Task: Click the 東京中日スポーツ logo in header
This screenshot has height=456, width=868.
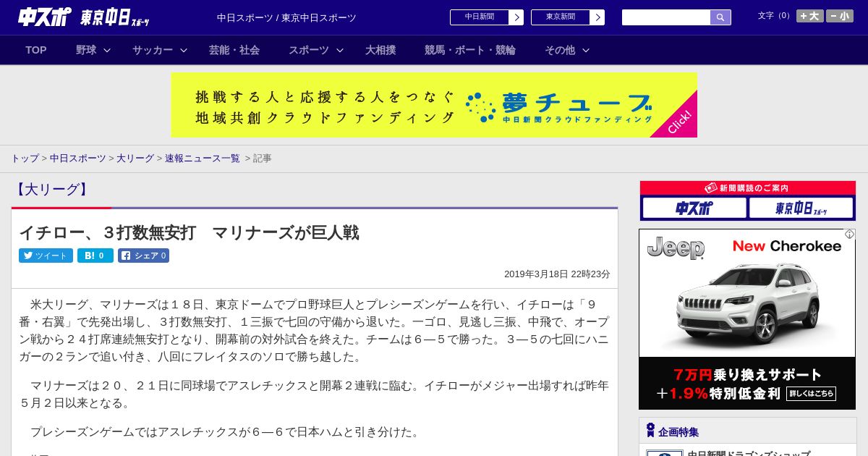Action: (115, 17)
